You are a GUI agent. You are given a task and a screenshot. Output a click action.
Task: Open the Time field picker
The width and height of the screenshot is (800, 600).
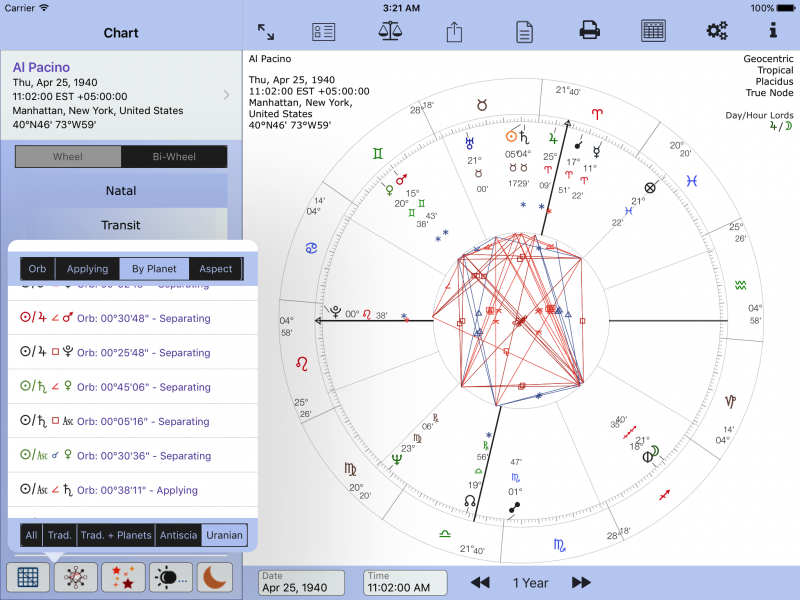point(404,583)
